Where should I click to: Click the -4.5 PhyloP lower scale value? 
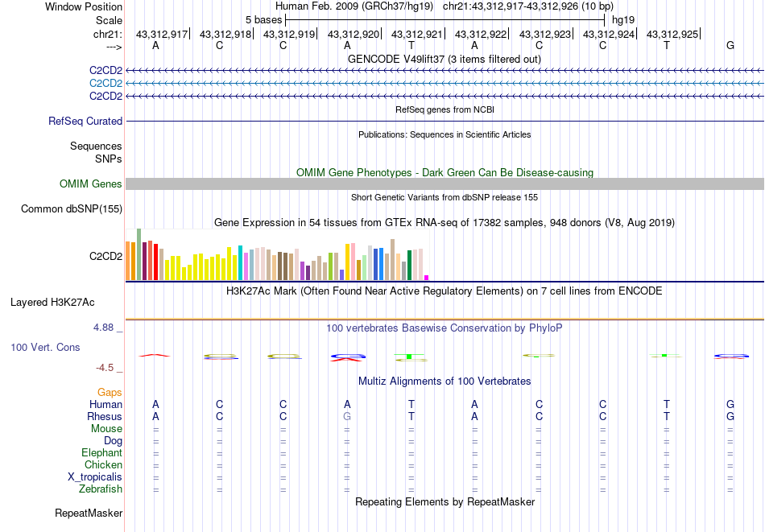point(105,368)
